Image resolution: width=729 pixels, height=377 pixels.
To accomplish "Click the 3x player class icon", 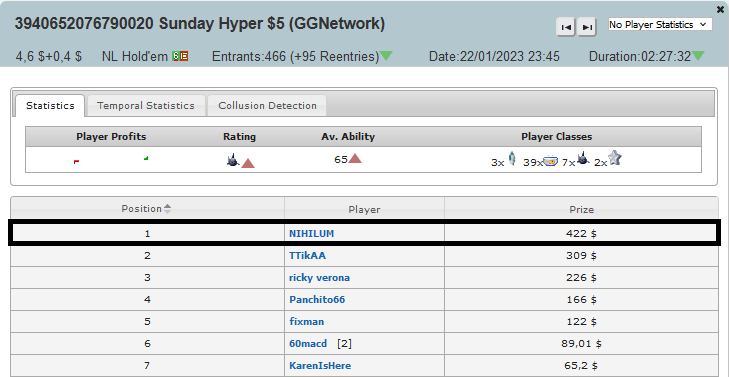I will click(x=511, y=159).
